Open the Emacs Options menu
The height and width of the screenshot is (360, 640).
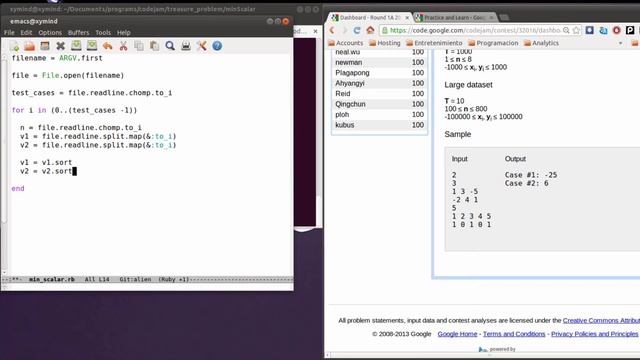click(x=50, y=33)
